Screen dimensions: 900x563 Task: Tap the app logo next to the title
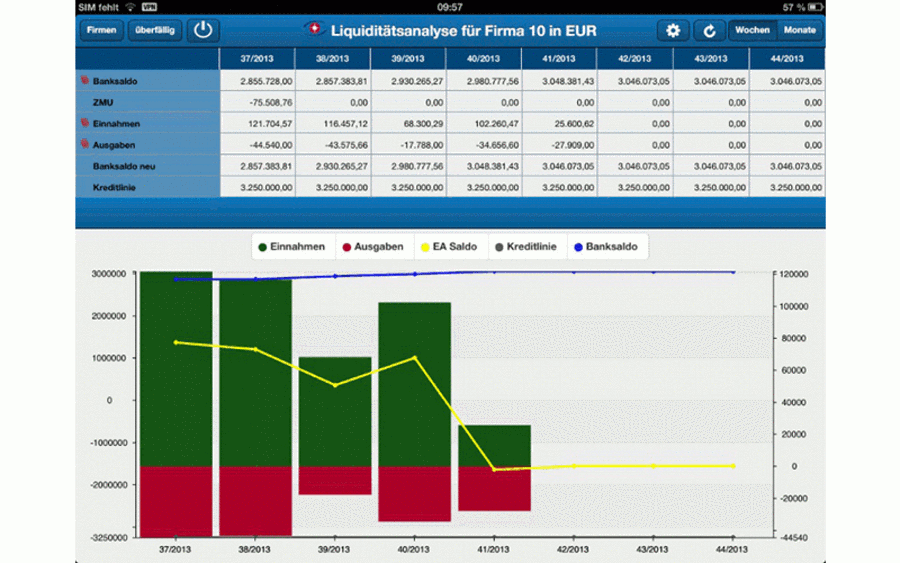[314, 29]
